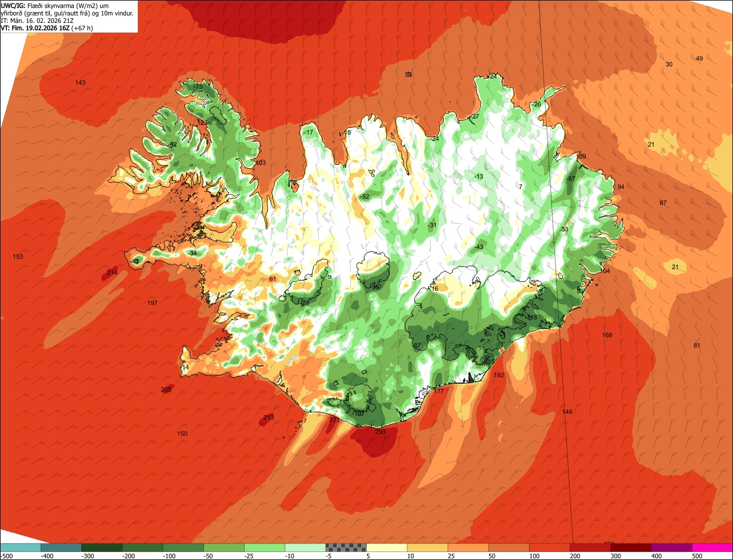Click the light orange swatch between 25 and 50
Viewport: 733px width, 560px height.
[x=468, y=547]
